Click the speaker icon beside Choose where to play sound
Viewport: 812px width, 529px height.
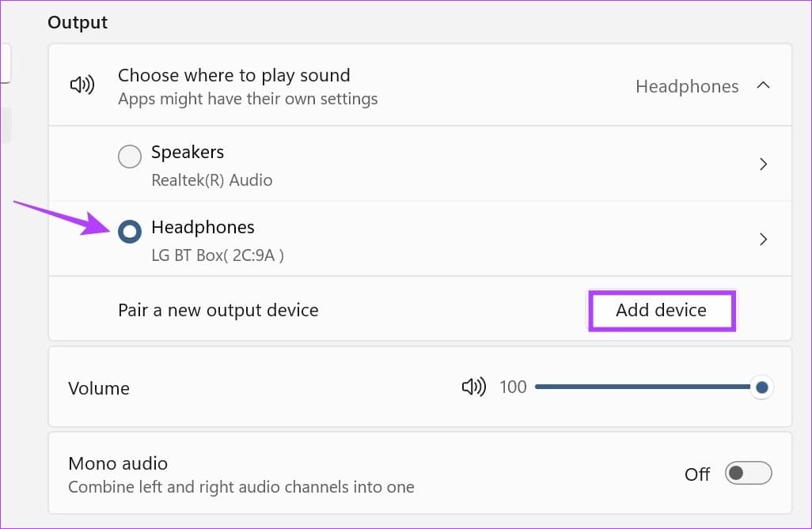pos(82,85)
